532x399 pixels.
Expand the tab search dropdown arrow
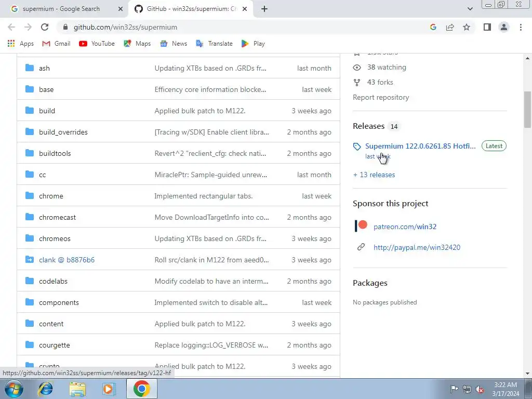470,9
